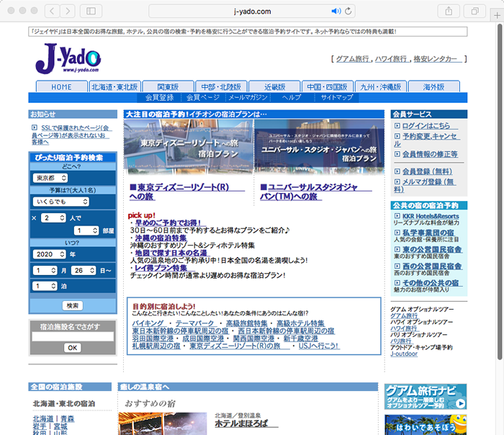Open メールマガジン in the blue menu bar
Viewport: 504px width, 435px height.
pyautogui.click(x=248, y=97)
